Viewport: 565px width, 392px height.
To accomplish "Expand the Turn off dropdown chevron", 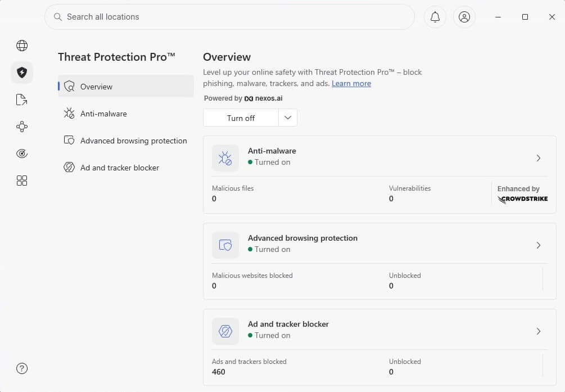I will (287, 118).
